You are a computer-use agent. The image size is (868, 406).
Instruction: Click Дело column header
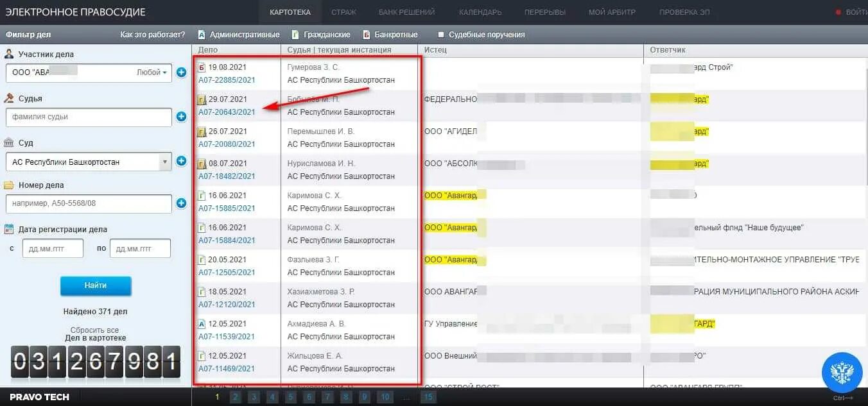click(x=208, y=49)
